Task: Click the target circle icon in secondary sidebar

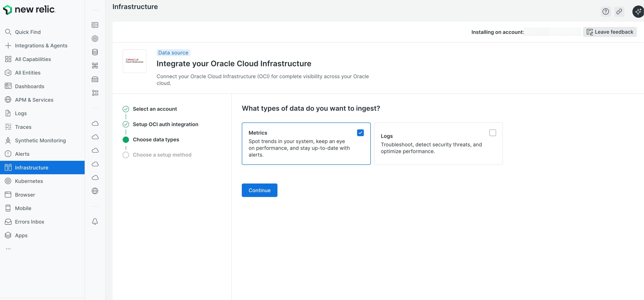Action: pyautogui.click(x=95, y=39)
